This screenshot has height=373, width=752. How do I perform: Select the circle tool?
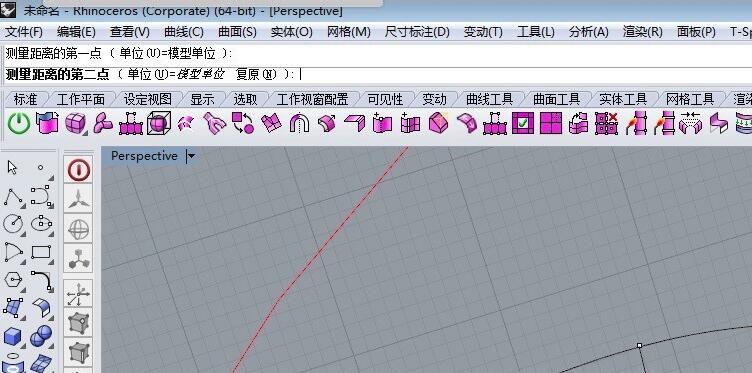tap(13, 223)
